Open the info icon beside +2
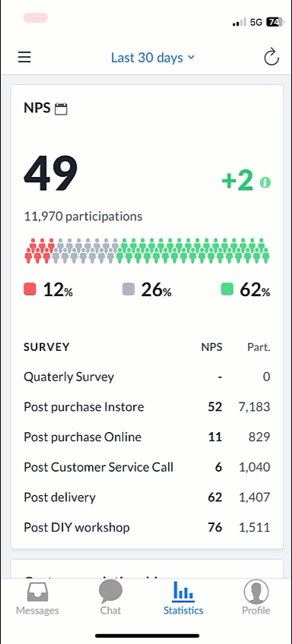The height and width of the screenshot is (644, 292). (265, 182)
